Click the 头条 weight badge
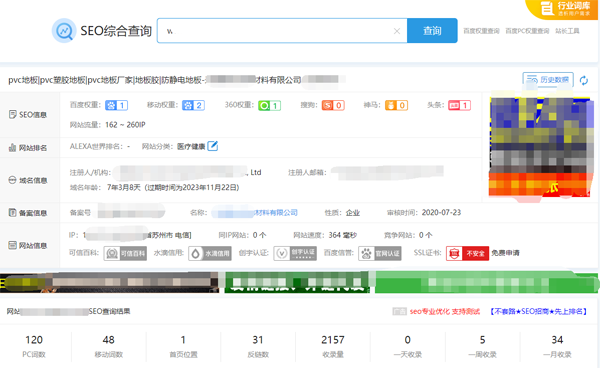 [x=459, y=105]
